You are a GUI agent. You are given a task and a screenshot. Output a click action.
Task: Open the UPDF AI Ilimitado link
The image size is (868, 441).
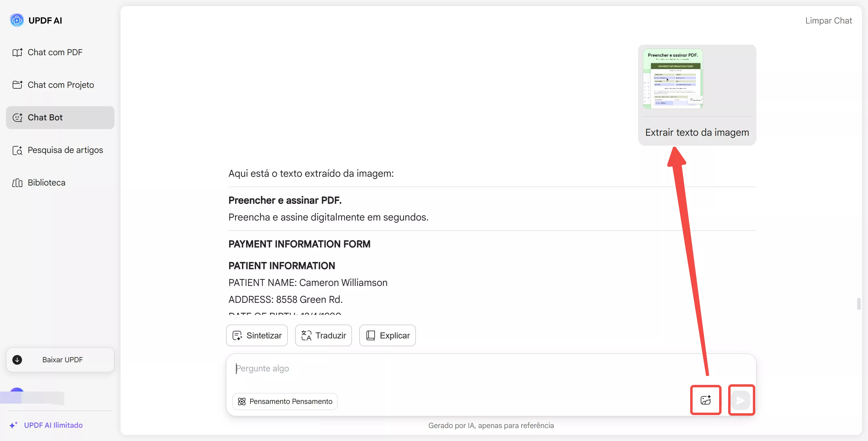(x=53, y=425)
